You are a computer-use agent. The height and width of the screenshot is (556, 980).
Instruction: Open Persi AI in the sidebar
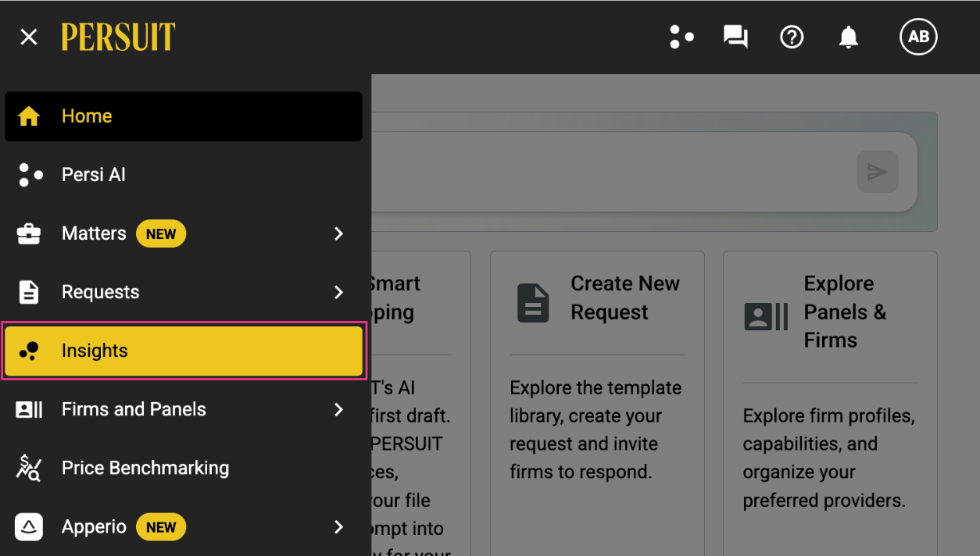184,175
